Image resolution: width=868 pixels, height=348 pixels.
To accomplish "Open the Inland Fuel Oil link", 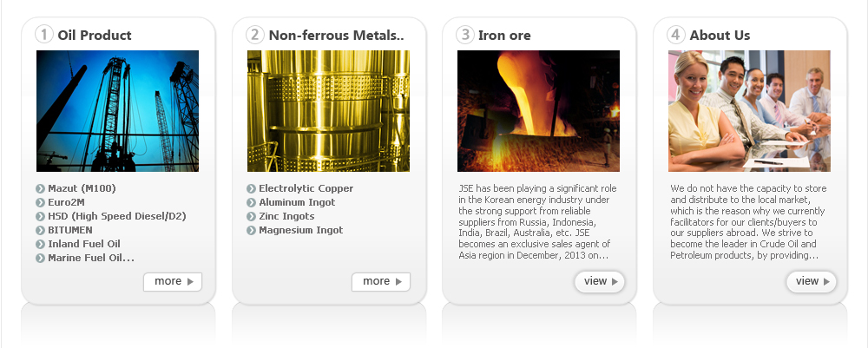I will pos(84,244).
